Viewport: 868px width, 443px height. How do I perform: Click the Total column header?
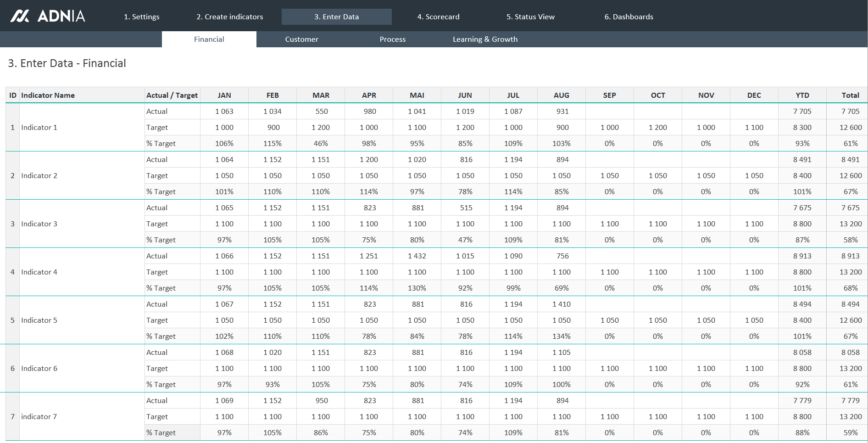point(850,95)
